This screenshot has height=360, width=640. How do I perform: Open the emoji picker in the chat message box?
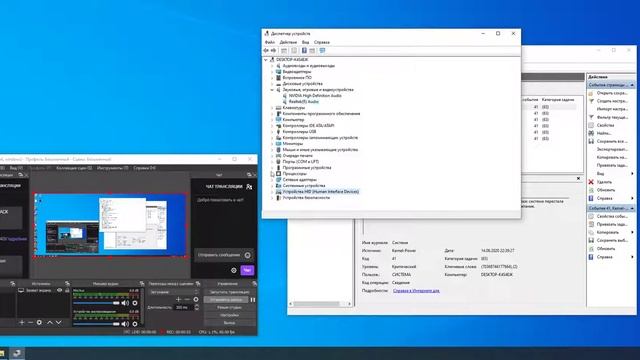(247, 255)
